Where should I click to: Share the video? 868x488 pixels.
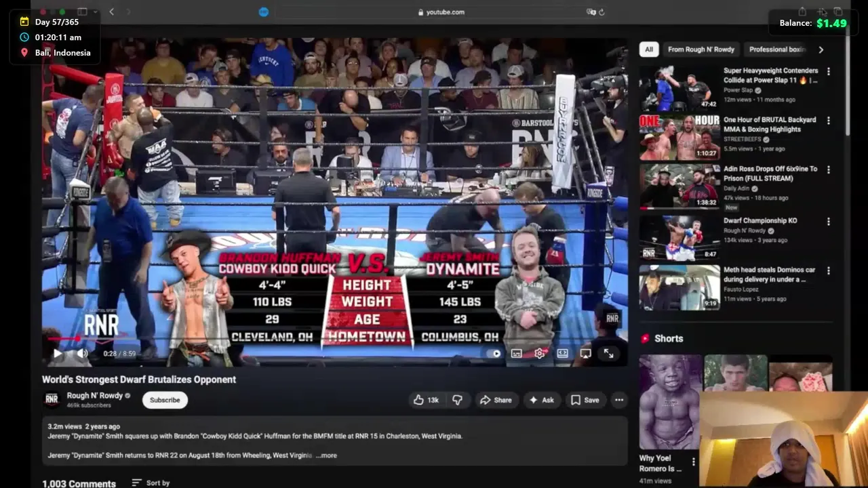pyautogui.click(x=496, y=400)
